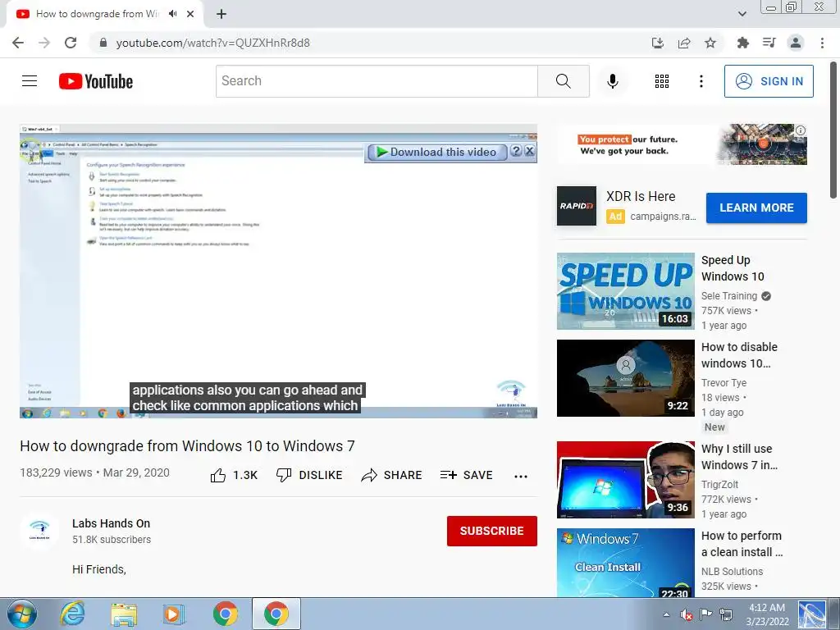Open the Speed Up Windows 10 thumbnail
This screenshot has width=840, height=630.
[626, 291]
